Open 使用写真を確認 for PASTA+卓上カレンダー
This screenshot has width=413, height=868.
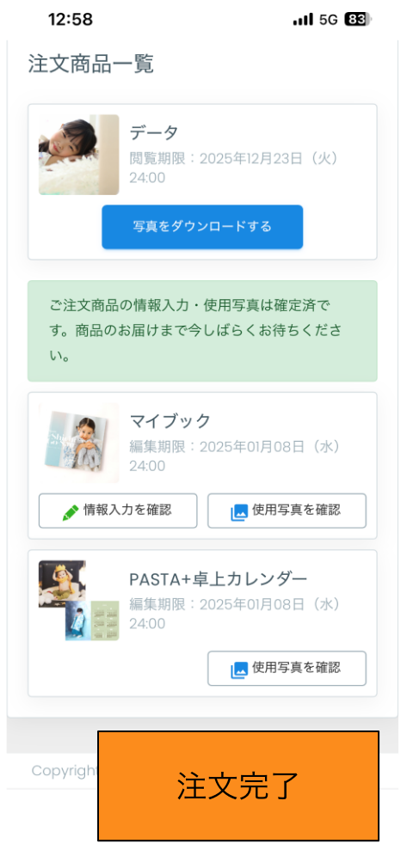click(x=287, y=668)
